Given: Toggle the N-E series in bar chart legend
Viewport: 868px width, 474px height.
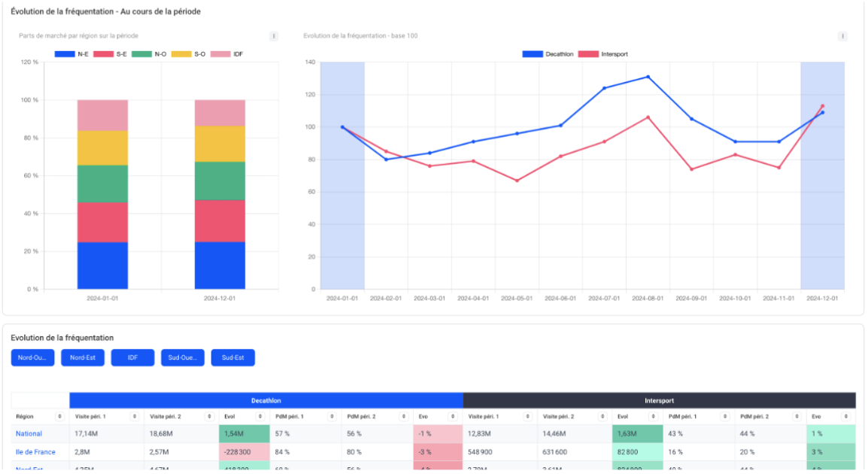Looking at the screenshot, I should [x=71, y=54].
